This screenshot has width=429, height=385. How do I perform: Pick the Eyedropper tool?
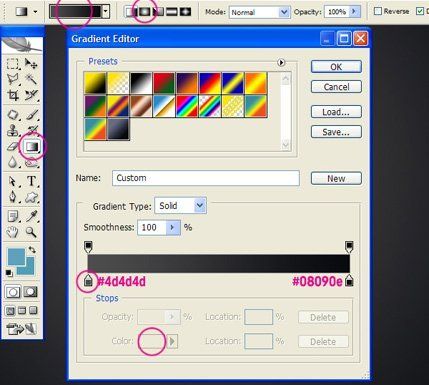31,217
